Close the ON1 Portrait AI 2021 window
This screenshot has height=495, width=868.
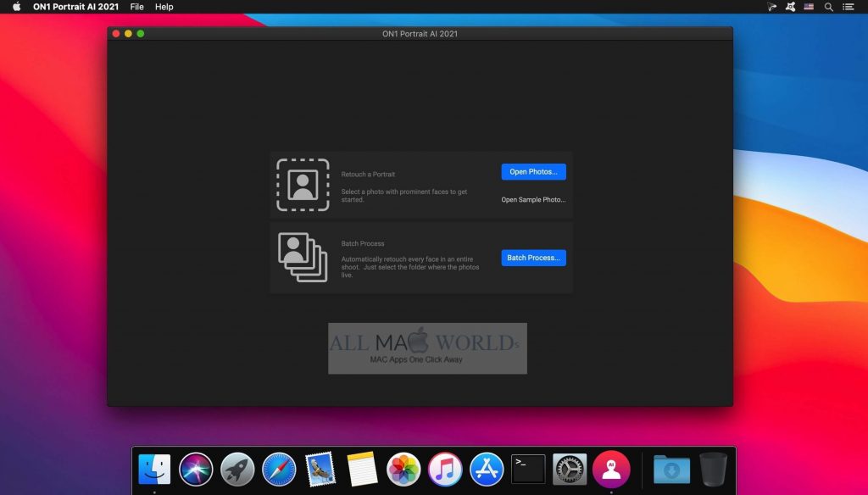tap(115, 34)
